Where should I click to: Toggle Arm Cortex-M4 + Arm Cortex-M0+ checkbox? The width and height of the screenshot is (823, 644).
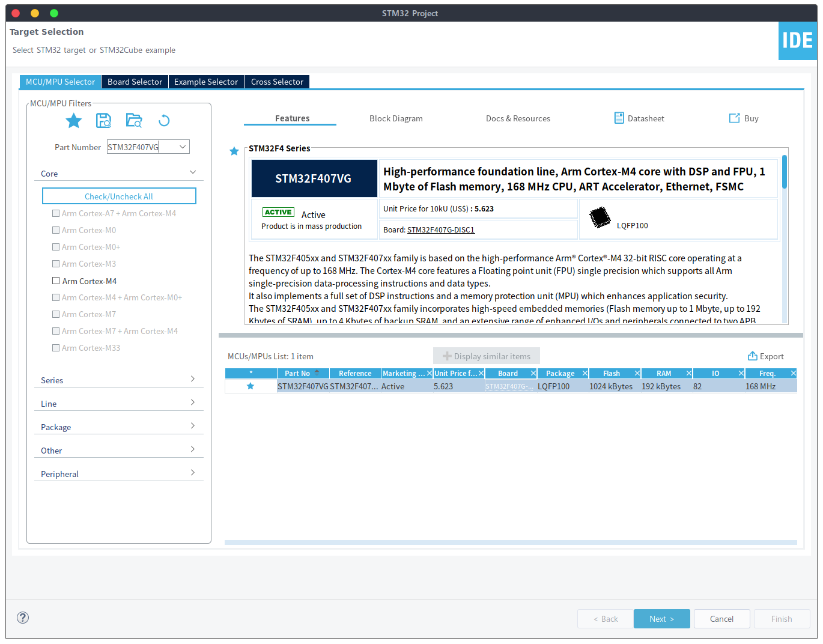[56, 297]
